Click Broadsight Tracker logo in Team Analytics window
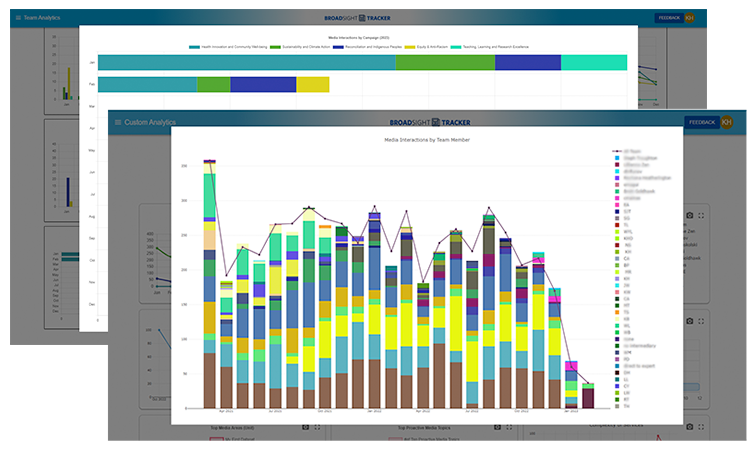755x449 pixels. (x=357, y=18)
